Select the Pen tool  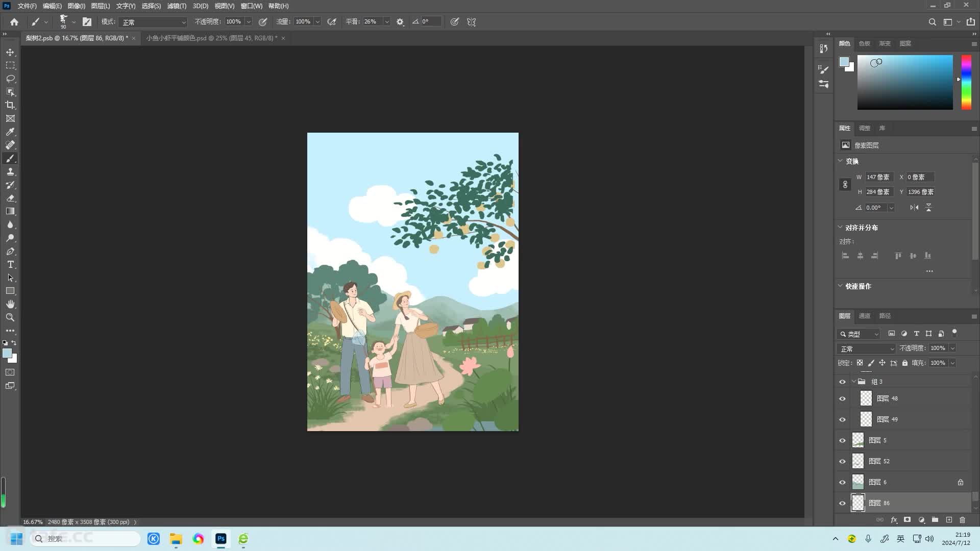pyautogui.click(x=10, y=252)
